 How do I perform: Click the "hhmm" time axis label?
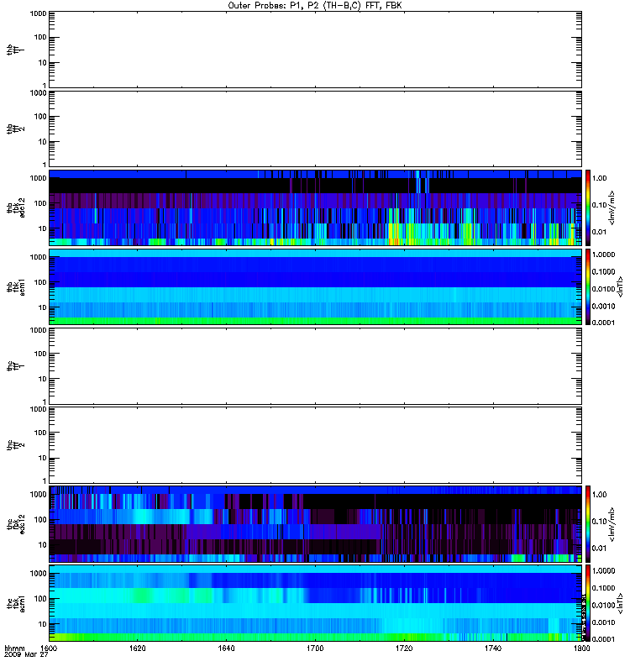[x=14, y=648]
